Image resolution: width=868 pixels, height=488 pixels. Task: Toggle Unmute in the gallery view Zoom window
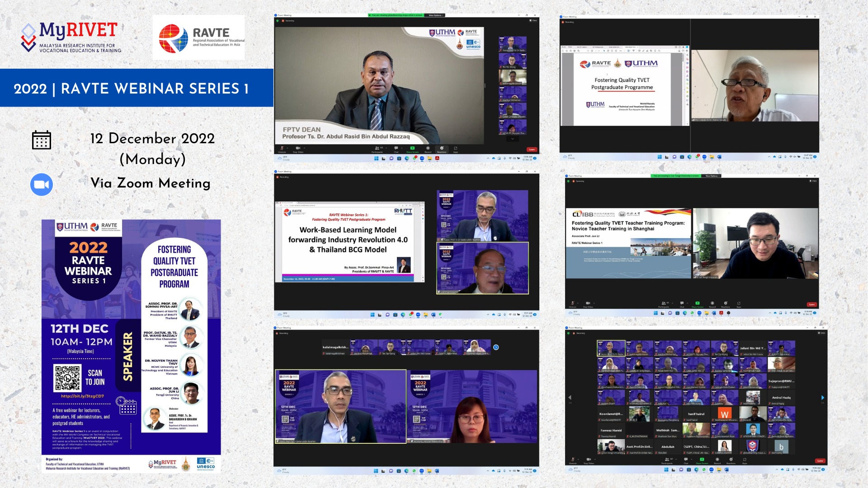573,461
